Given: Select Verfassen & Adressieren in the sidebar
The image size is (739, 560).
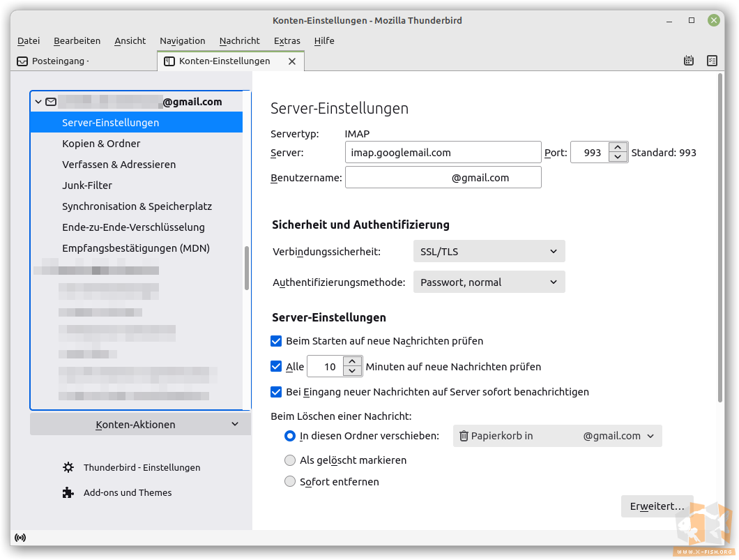Looking at the screenshot, I should tap(137, 165).
